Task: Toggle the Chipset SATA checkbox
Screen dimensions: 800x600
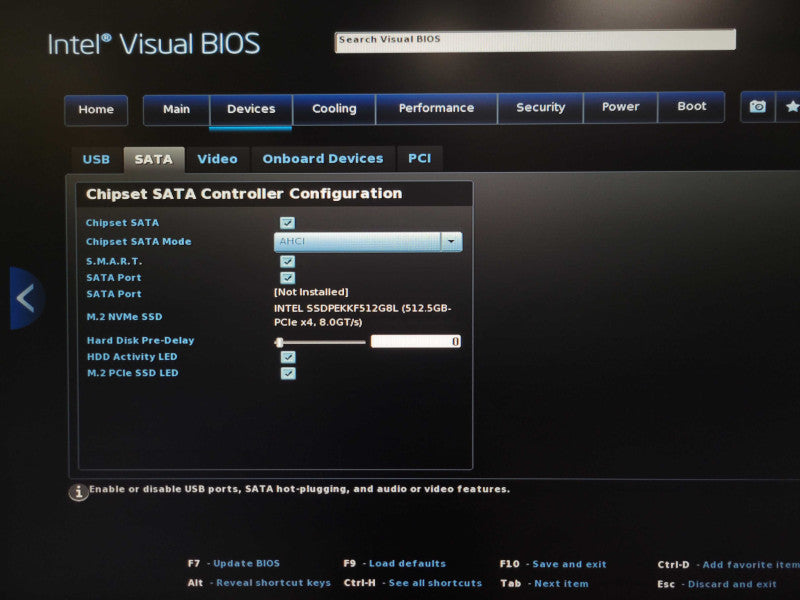Action: coord(287,223)
